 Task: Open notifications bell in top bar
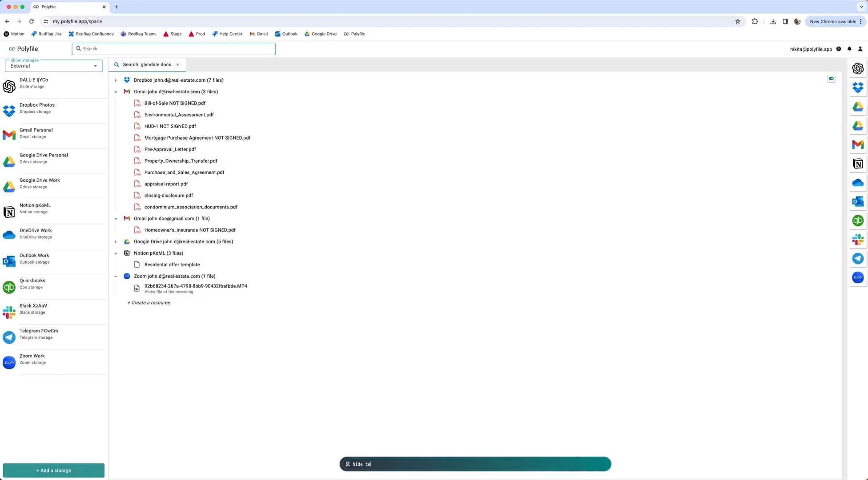click(849, 49)
